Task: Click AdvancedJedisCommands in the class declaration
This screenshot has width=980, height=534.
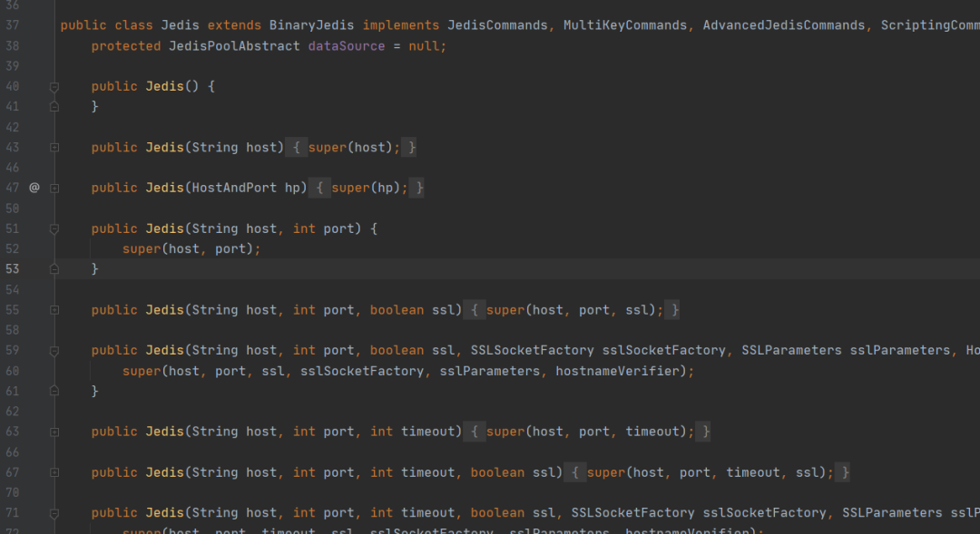Action: tap(784, 25)
